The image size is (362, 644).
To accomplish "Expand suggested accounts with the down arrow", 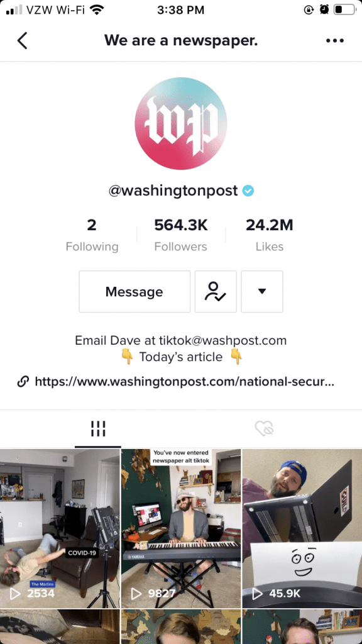I will [x=262, y=292].
